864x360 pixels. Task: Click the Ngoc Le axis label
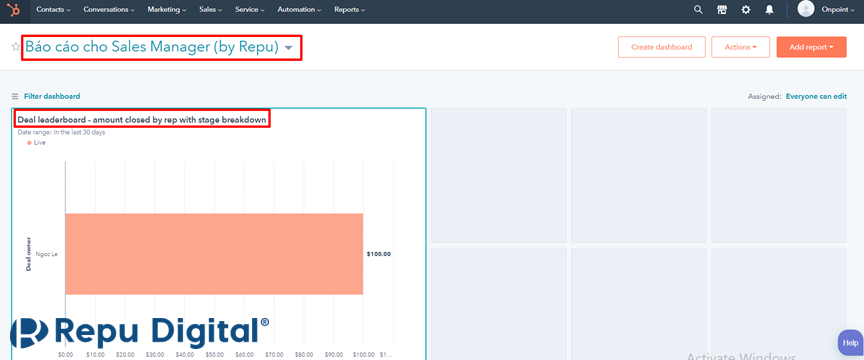click(46, 254)
